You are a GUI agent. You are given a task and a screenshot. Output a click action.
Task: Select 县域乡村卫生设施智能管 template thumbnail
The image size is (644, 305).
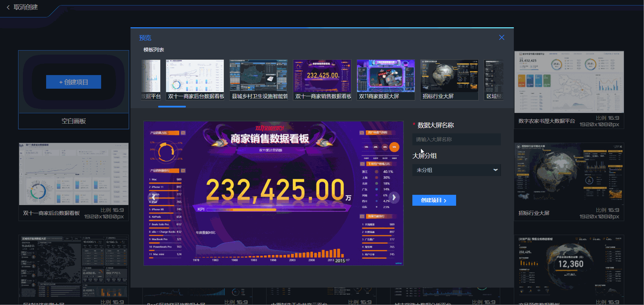[258, 80]
